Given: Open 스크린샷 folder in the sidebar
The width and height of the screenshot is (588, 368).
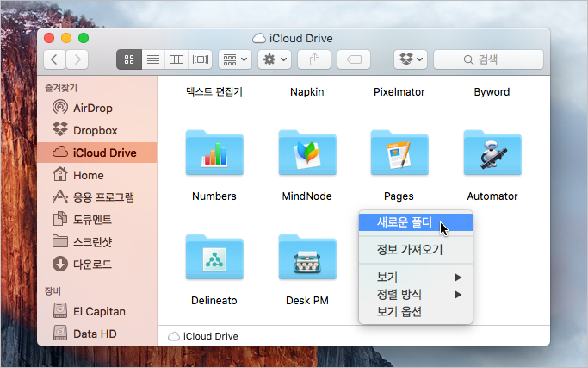Looking at the screenshot, I should (x=97, y=242).
